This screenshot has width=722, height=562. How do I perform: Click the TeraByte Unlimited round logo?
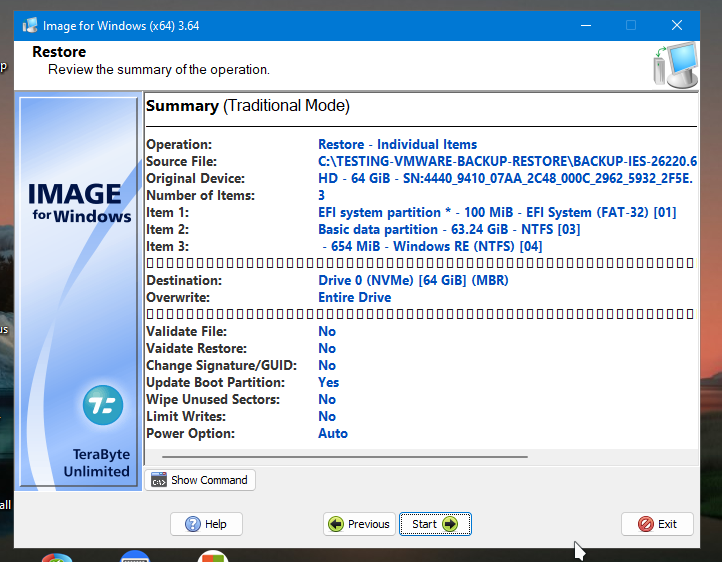[103, 405]
